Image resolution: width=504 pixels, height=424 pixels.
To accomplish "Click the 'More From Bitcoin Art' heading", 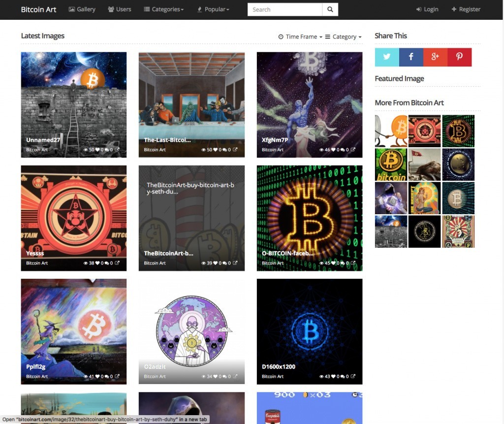I will pos(409,102).
